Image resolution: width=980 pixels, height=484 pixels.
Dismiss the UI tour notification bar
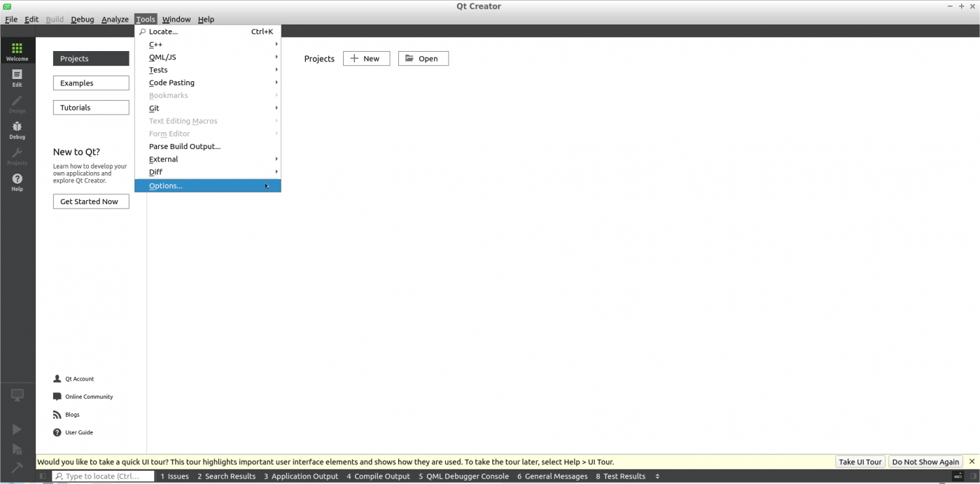point(972,462)
